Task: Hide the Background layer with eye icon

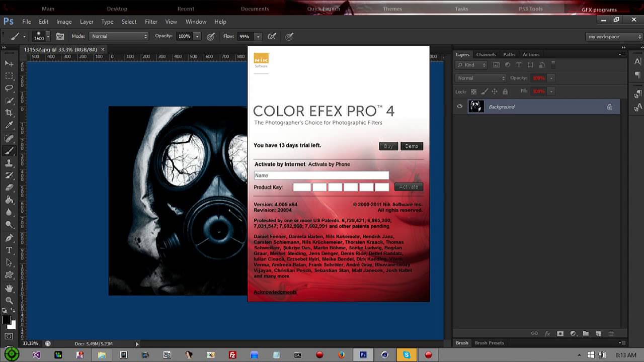Action: [459, 107]
